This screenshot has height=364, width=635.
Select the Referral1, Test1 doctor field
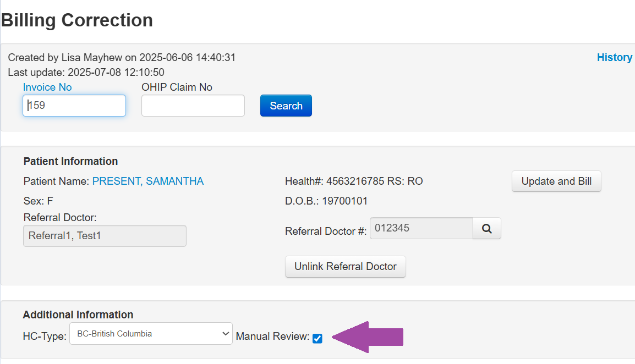pos(104,235)
